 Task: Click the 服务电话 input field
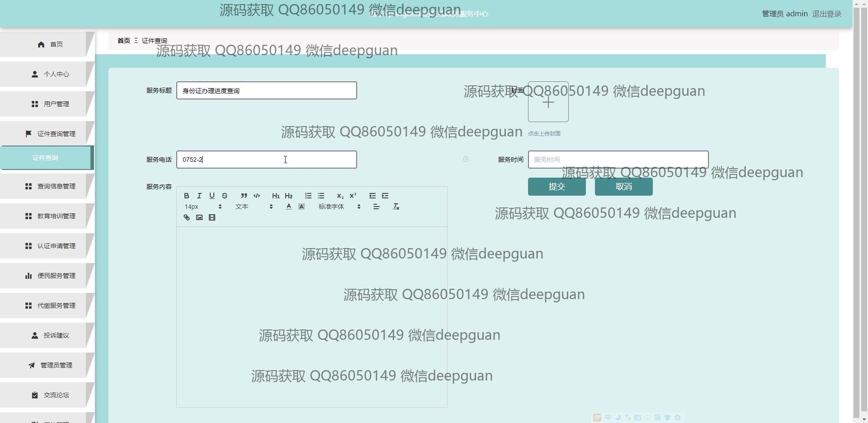[267, 160]
